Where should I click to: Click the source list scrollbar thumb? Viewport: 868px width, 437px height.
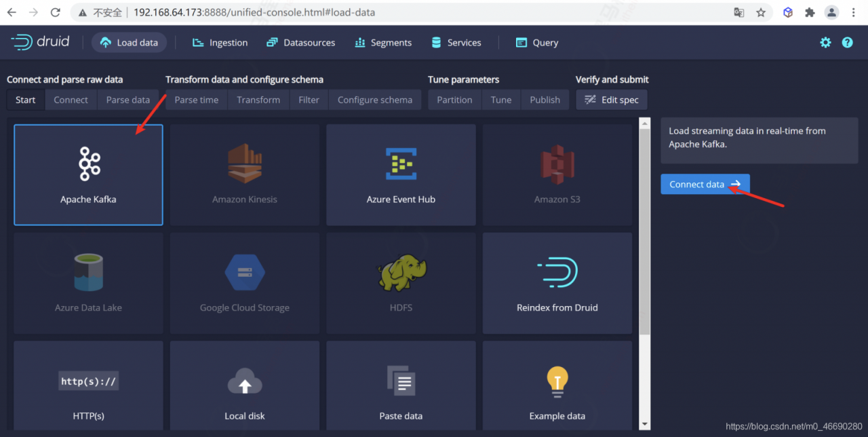click(645, 231)
